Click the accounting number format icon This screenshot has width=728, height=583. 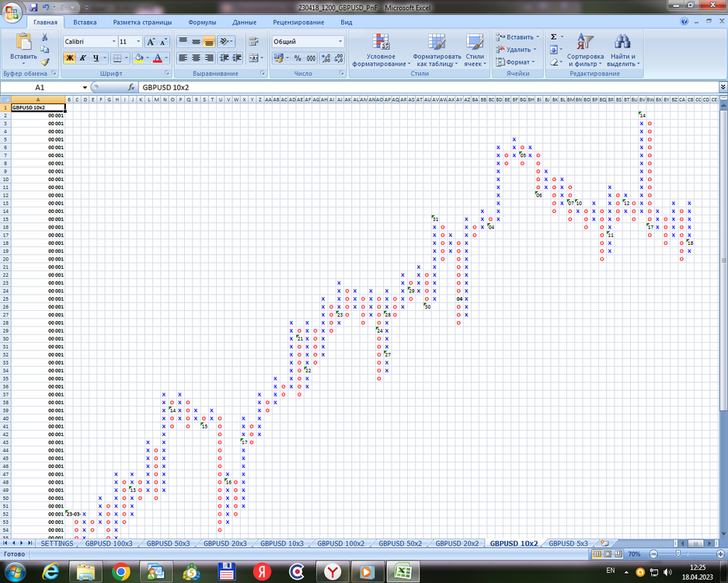click(278, 58)
